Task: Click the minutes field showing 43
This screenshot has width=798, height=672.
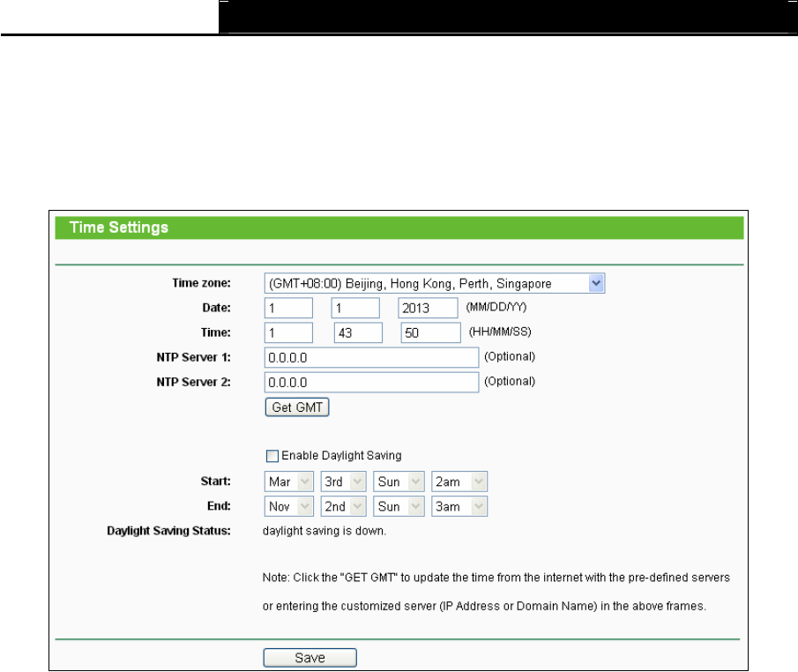Action: click(358, 333)
